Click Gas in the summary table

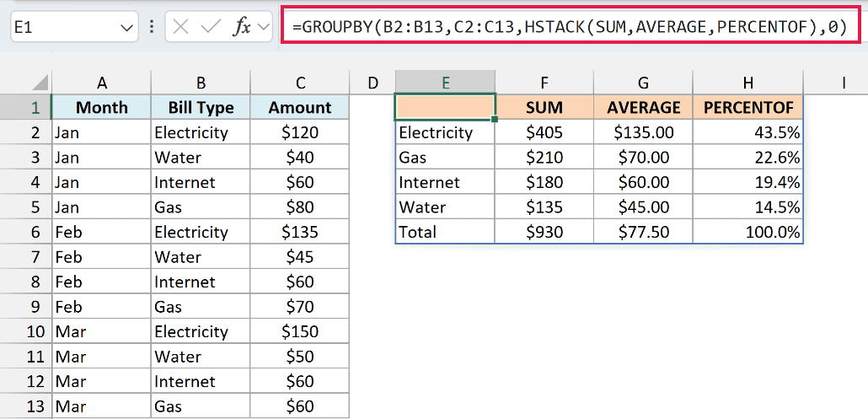(x=445, y=157)
